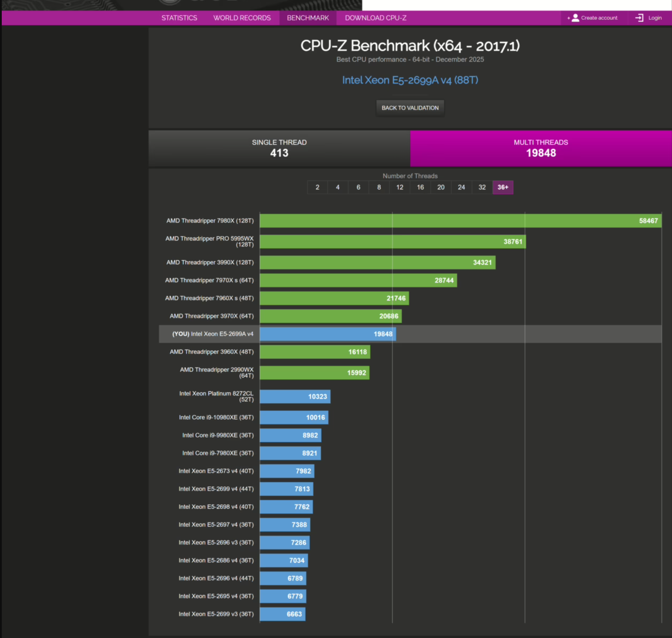The width and height of the screenshot is (672, 638).
Task: Click the green bar showing 34321
Action: [x=378, y=262]
